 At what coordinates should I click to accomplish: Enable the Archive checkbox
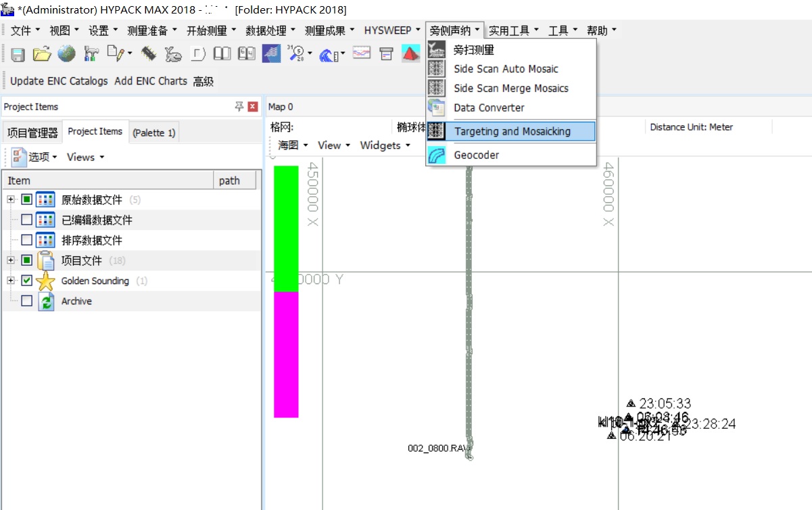tap(27, 301)
